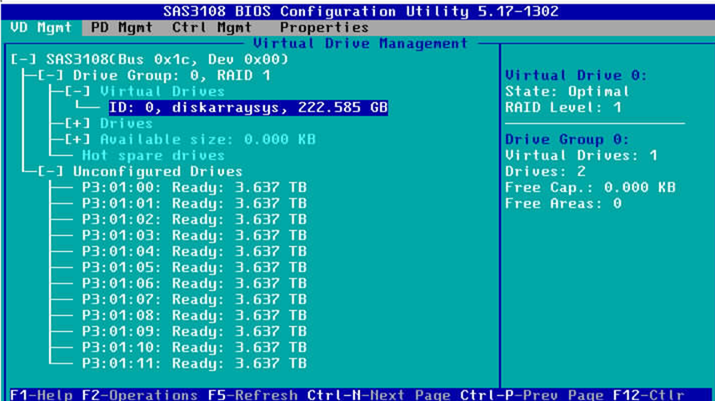This screenshot has height=402, width=715.
Task: Select unconfigured drive P3:01:10
Action: (194, 348)
